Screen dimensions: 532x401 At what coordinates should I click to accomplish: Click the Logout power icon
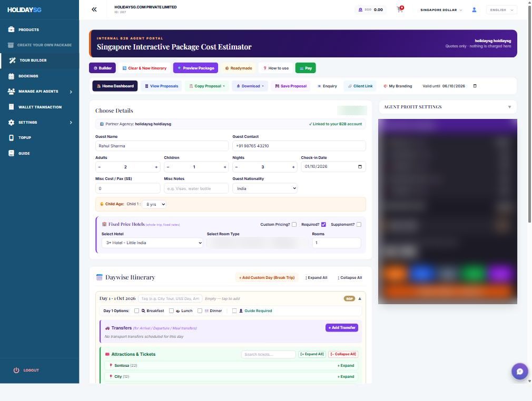16,370
